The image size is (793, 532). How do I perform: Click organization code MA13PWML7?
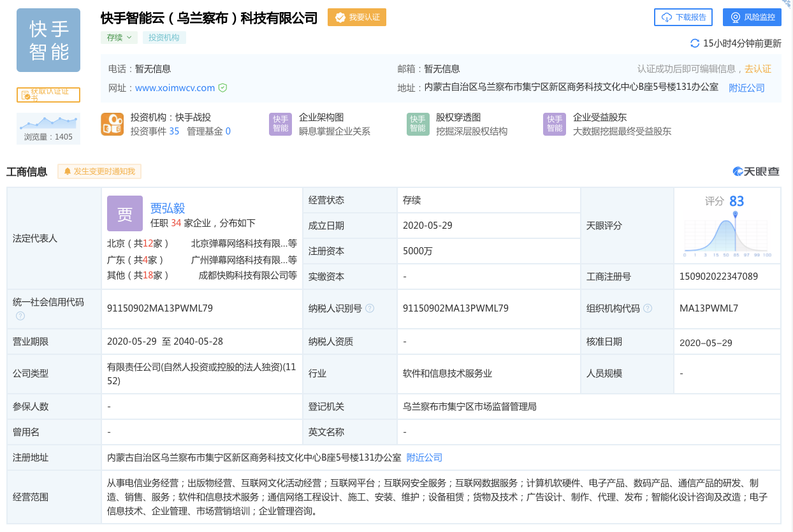(x=709, y=308)
